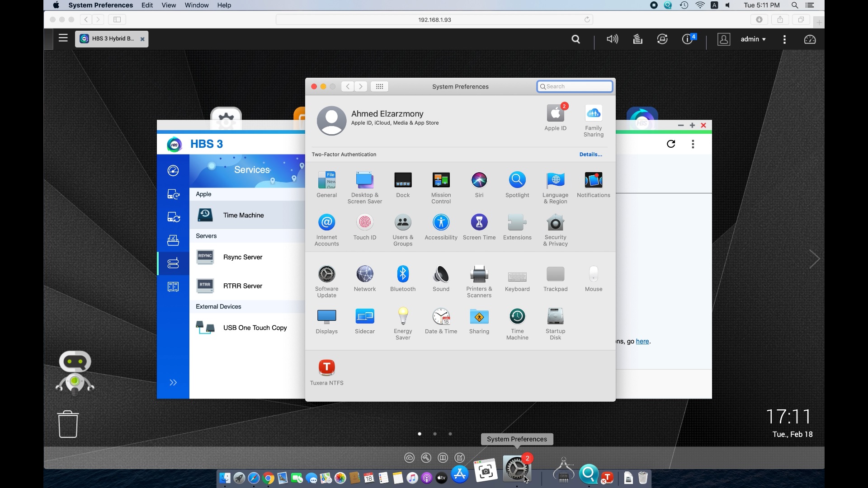This screenshot has height=488, width=868.
Task: Open Siri preferences
Action: click(x=479, y=185)
